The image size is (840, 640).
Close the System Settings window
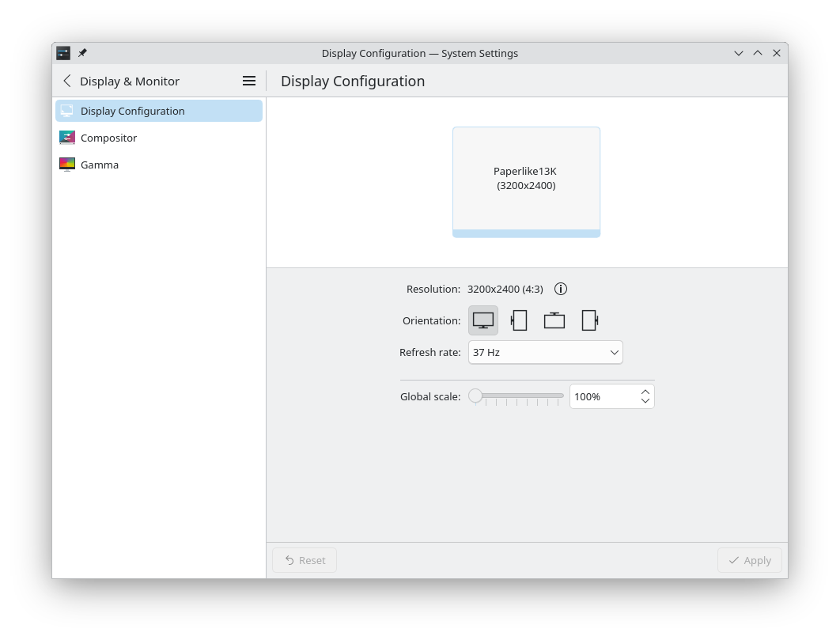776,53
